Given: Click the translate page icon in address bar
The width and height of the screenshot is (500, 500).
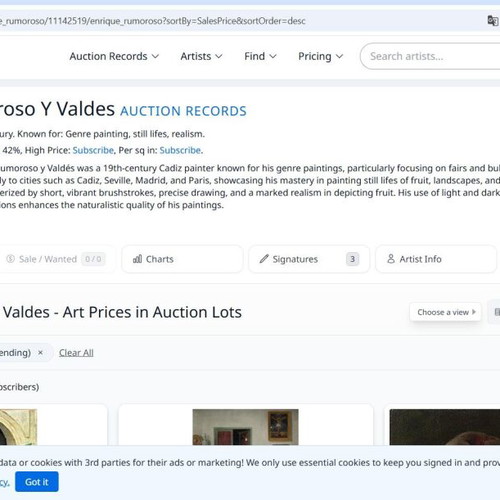Looking at the screenshot, I should coord(493,21).
